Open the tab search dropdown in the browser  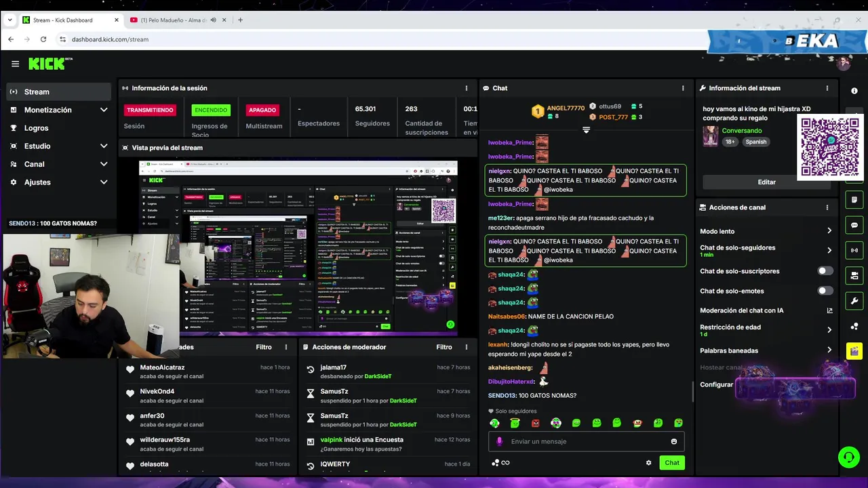(9, 20)
